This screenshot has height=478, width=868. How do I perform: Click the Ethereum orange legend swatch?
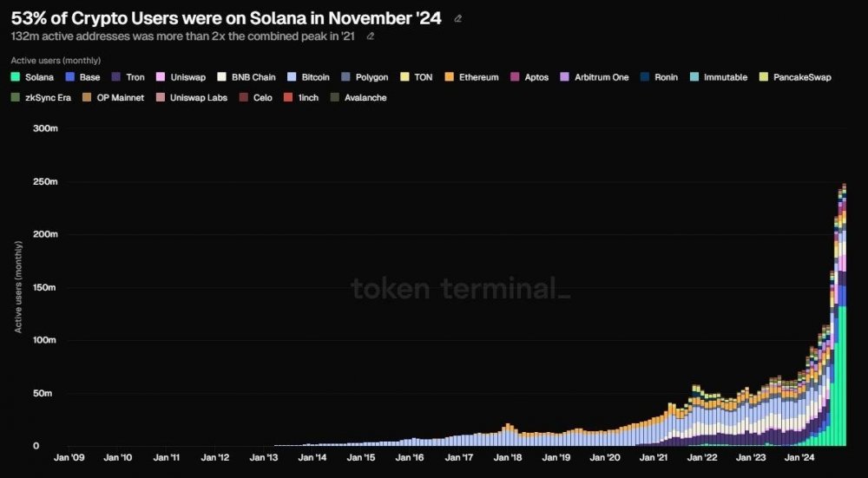[x=449, y=77]
